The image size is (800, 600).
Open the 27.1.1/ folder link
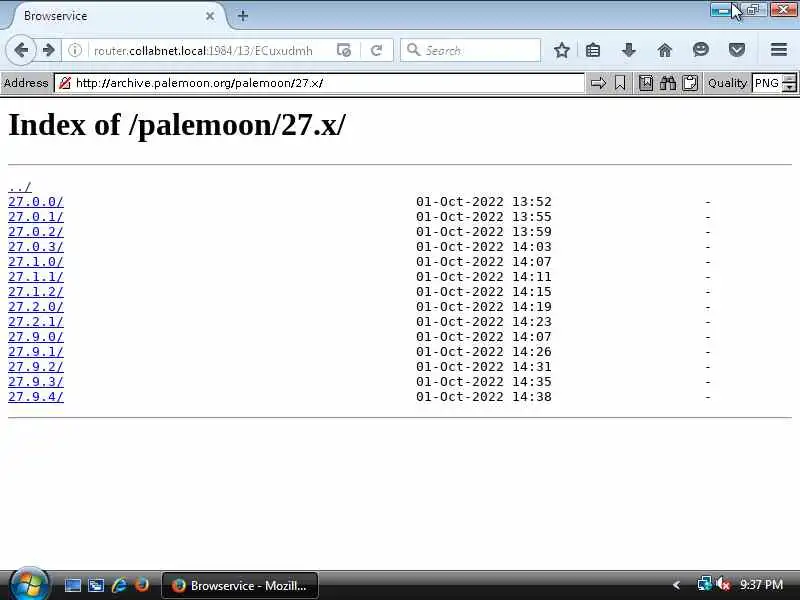point(36,277)
